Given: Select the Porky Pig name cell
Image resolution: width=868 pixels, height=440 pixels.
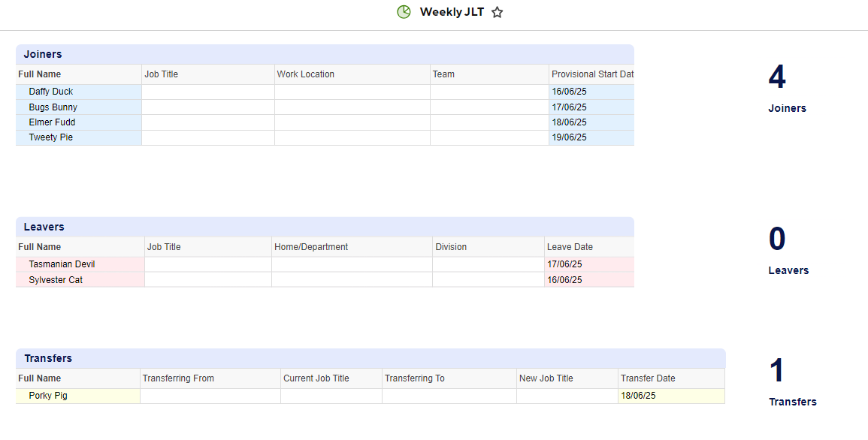Looking at the screenshot, I should (78, 396).
